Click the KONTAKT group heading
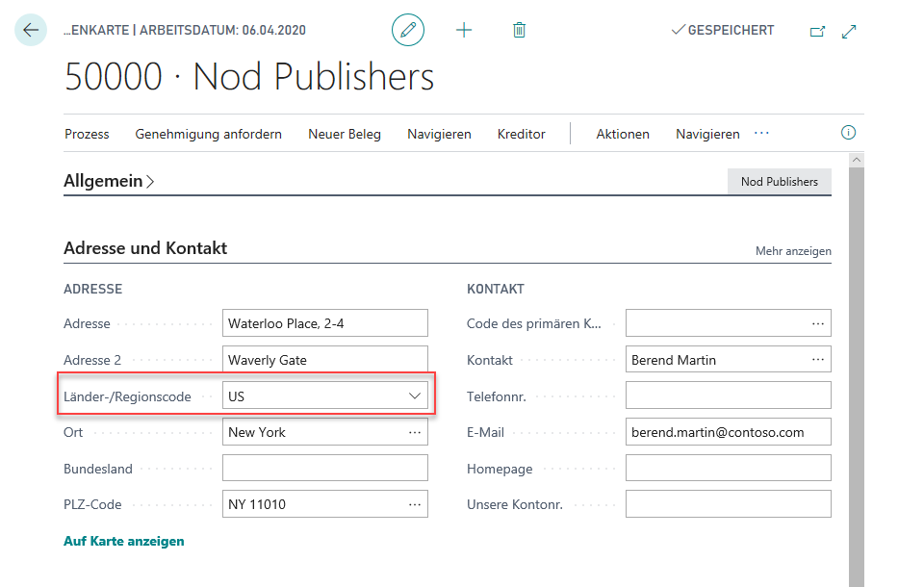Screen dimensions: 924x587 [x=496, y=289]
